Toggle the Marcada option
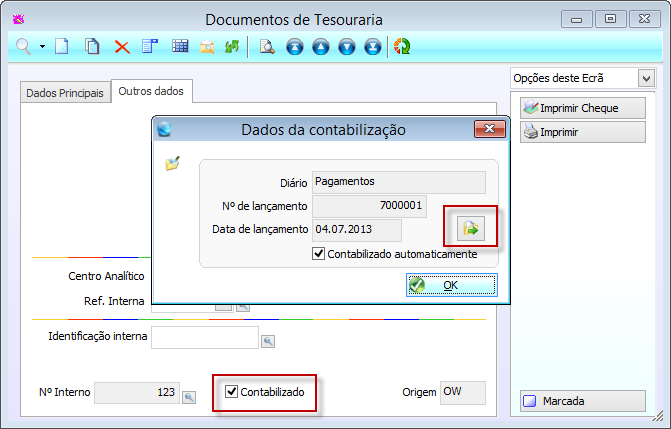Viewport: 671px width, 429px height. click(x=582, y=401)
